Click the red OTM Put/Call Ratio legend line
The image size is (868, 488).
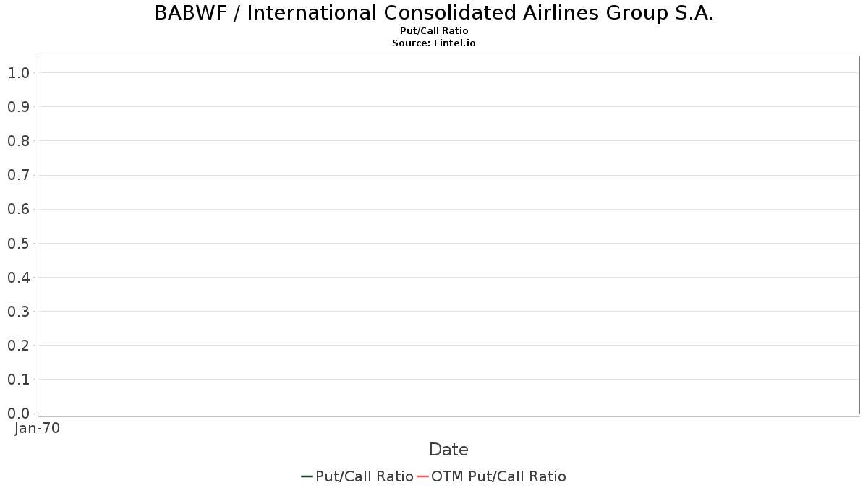tap(423, 476)
